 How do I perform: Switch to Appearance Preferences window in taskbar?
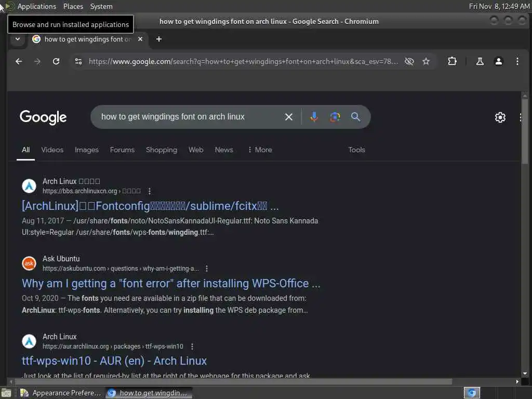60,393
